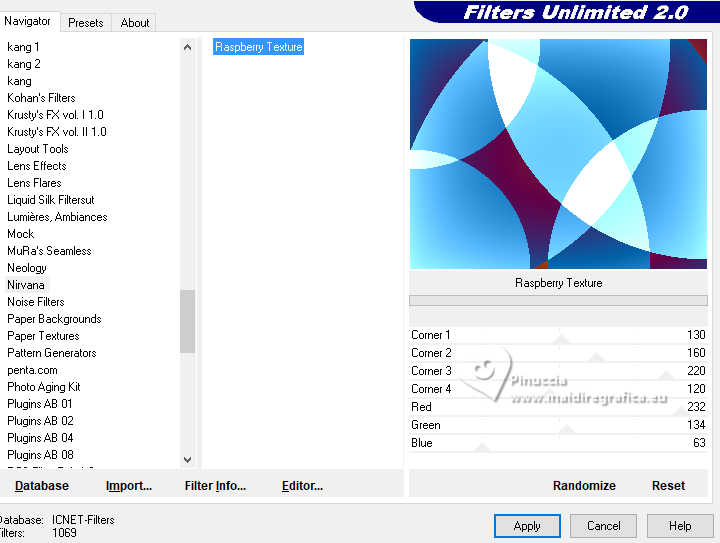Select Plugins AB 04 category
720x543 pixels.
pyautogui.click(x=40, y=437)
